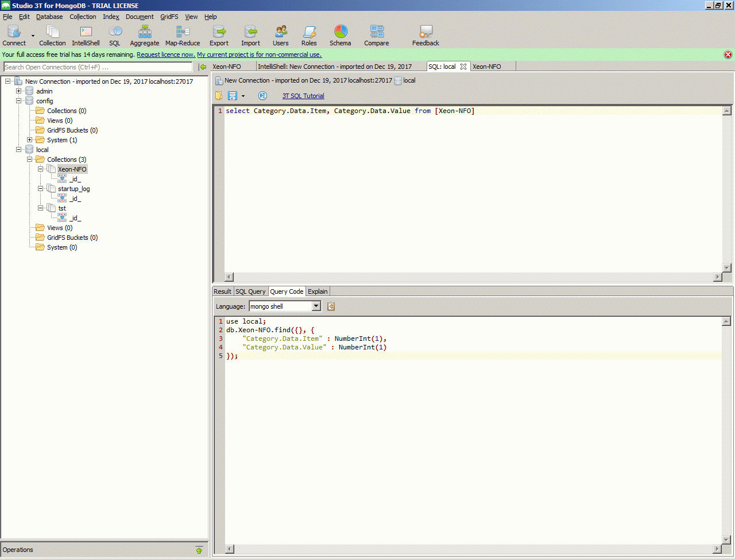Screen dimensions: 735x560
Task: Open the Collection menu in menu bar
Action: point(83,17)
